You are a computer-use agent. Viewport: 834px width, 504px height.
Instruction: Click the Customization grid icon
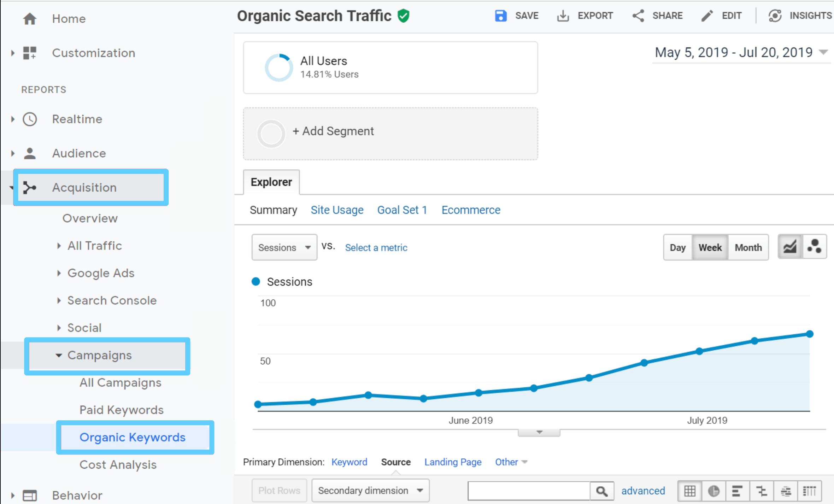pyautogui.click(x=30, y=53)
